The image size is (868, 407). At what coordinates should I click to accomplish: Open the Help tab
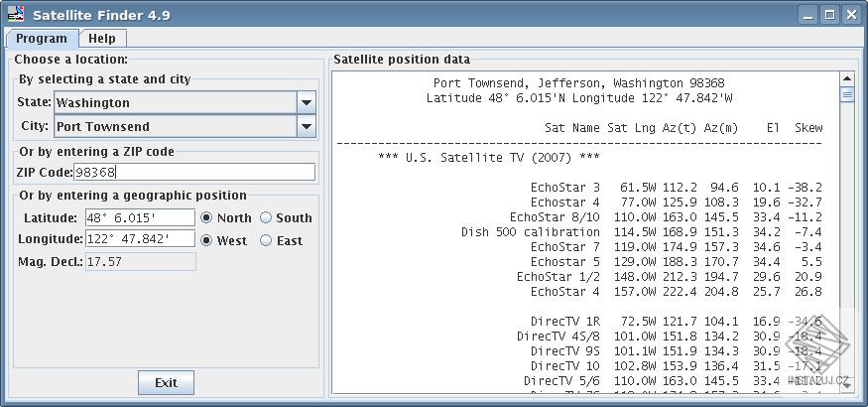click(102, 39)
